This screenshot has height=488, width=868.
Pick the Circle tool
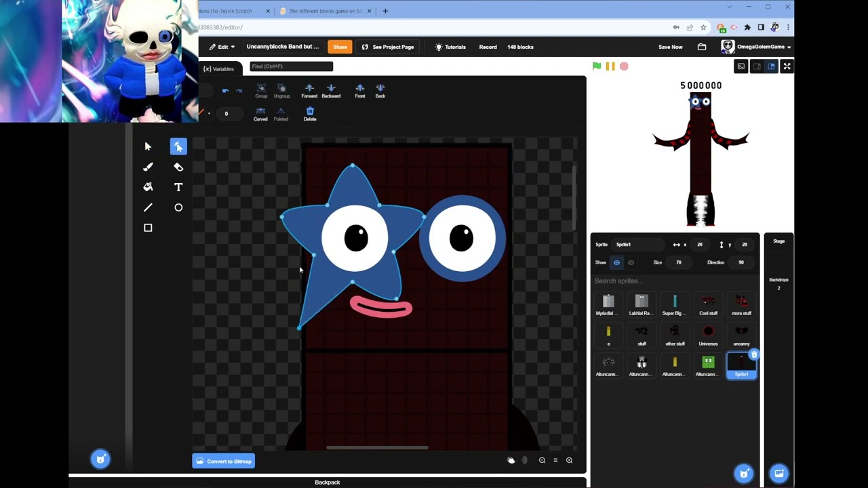178,207
